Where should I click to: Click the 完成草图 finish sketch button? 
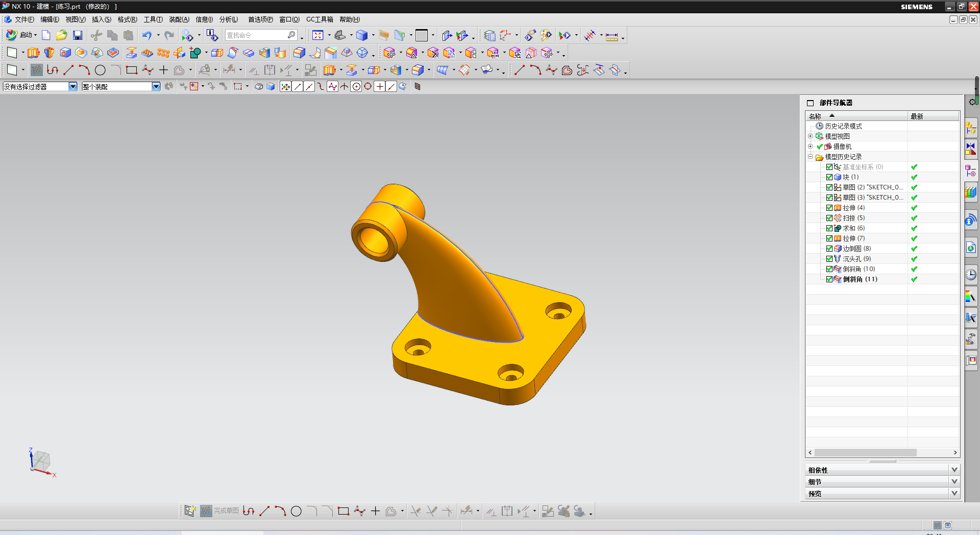[219, 511]
